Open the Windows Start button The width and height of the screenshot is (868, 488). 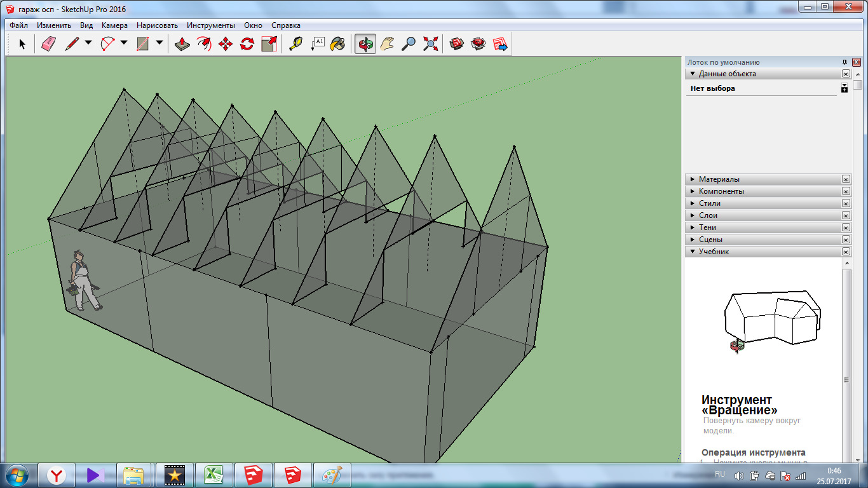17,475
